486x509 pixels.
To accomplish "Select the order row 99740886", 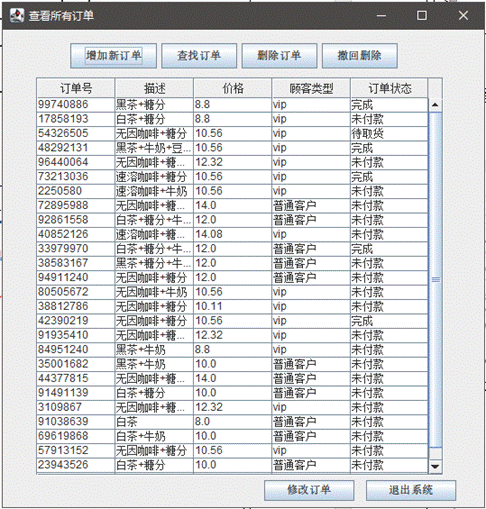I will [x=232, y=105].
